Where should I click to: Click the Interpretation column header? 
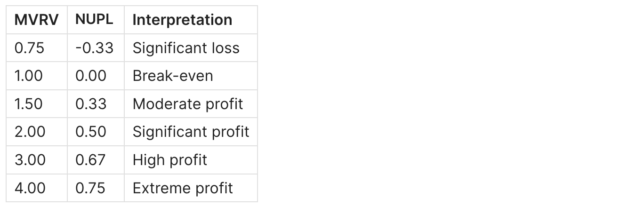click(182, 20)
